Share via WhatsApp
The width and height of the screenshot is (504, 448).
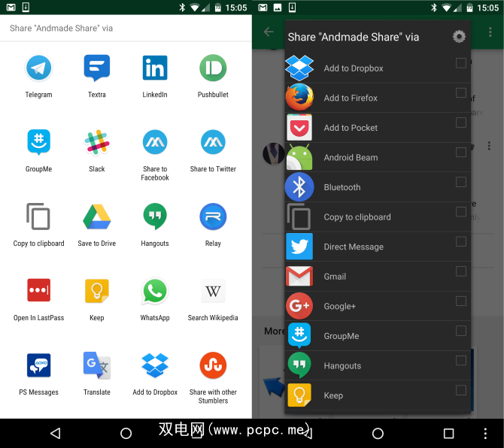point(155,291)
